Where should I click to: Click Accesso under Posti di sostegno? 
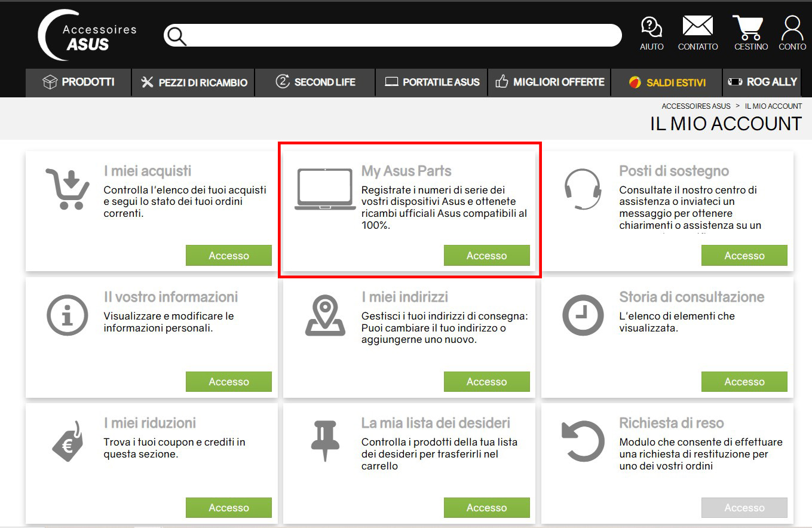[744, 256]
